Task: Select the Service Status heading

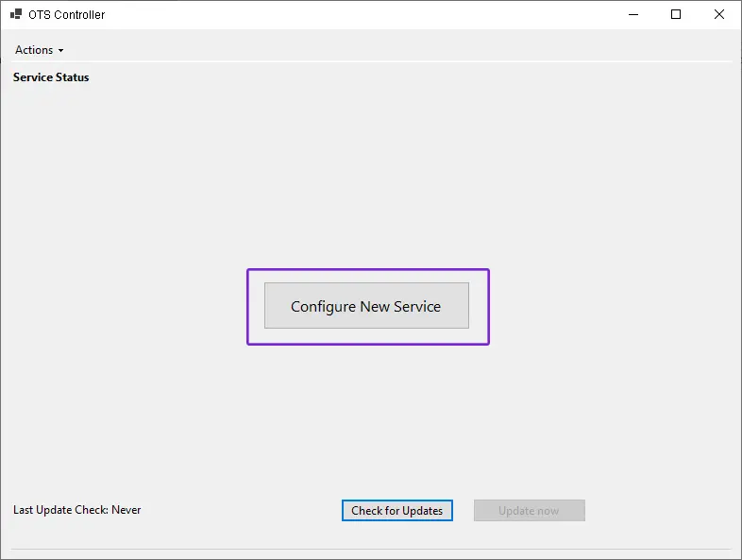Action: coord(51,77)
